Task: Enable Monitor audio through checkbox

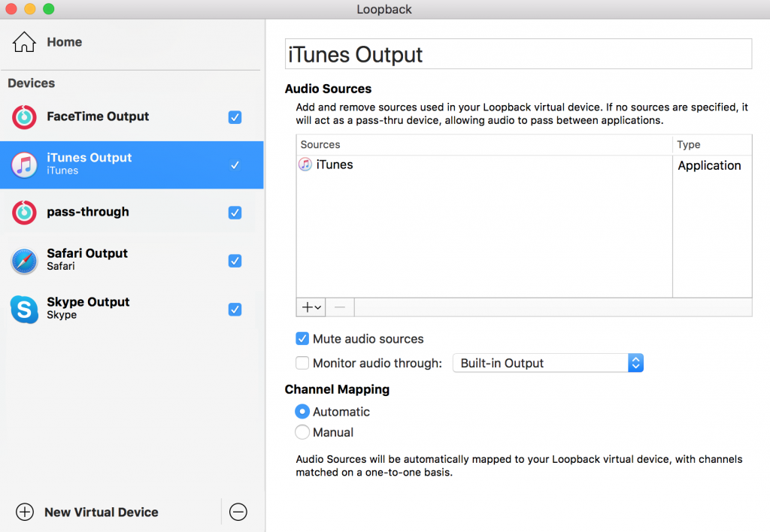Action: pos(302,363)
